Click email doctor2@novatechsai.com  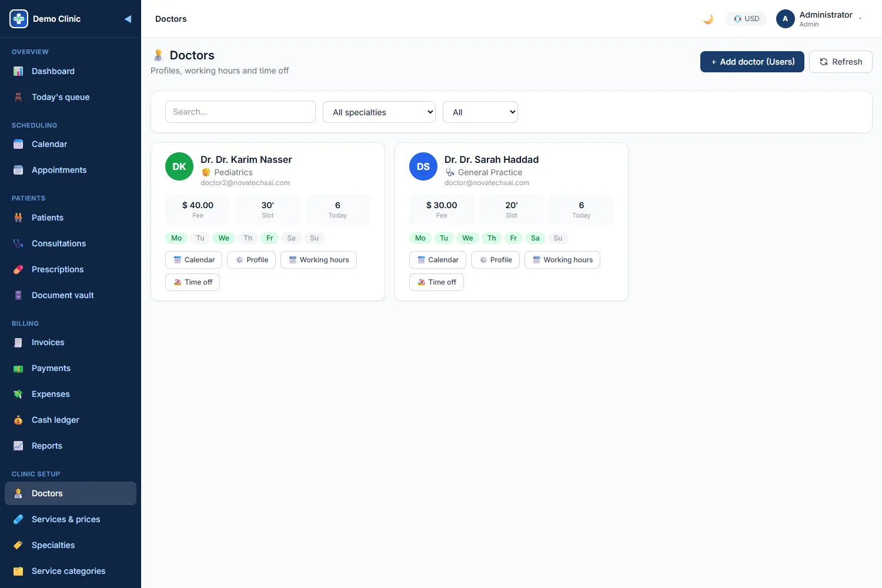(x=245, y=183)
